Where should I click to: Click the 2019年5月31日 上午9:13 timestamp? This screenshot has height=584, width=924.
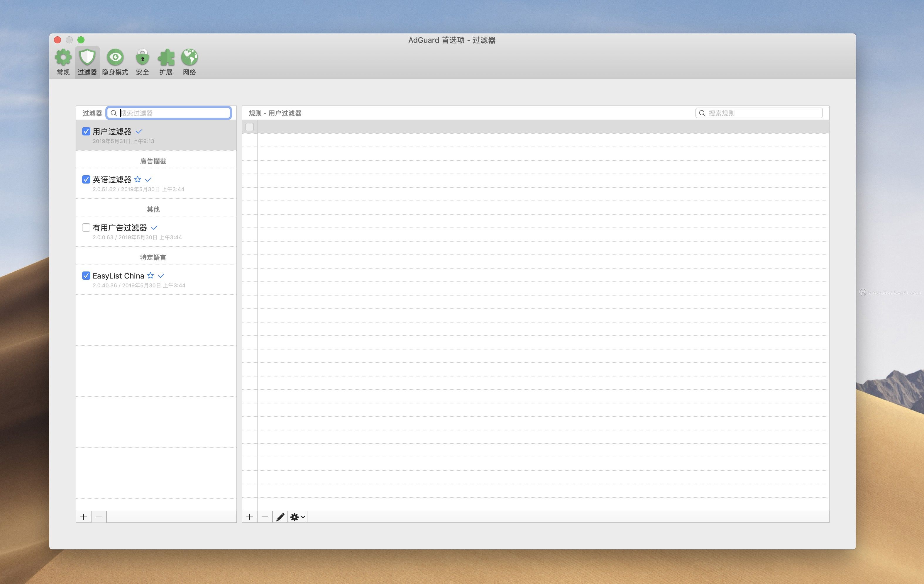123,141
